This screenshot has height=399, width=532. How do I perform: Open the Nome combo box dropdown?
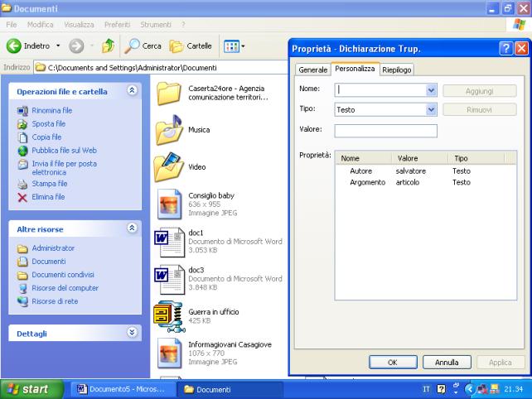coord(431,90)
